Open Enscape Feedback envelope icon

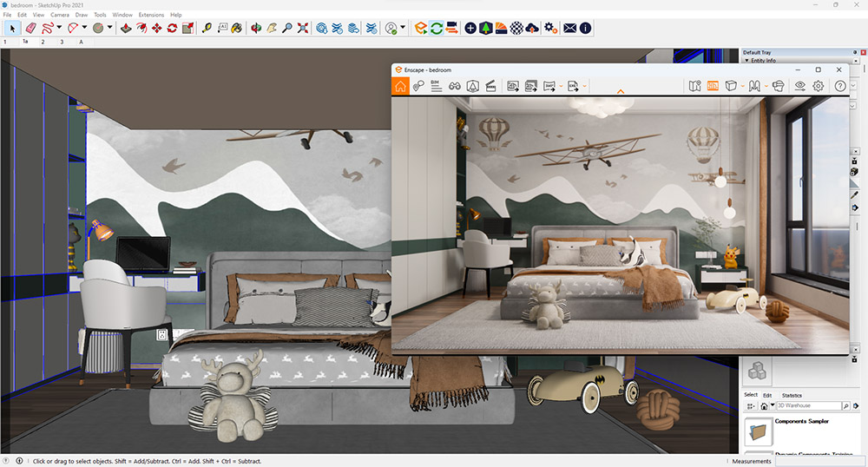(x=569, y=28)
